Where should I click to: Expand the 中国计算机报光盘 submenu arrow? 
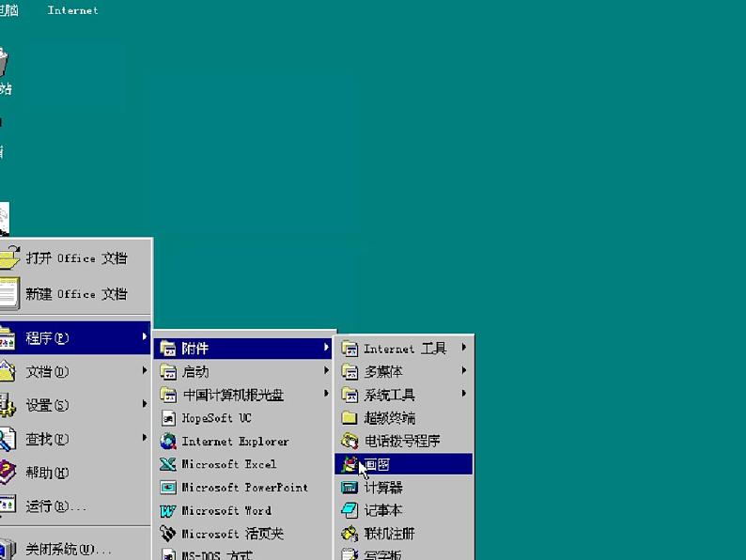[x=326, y=393]
